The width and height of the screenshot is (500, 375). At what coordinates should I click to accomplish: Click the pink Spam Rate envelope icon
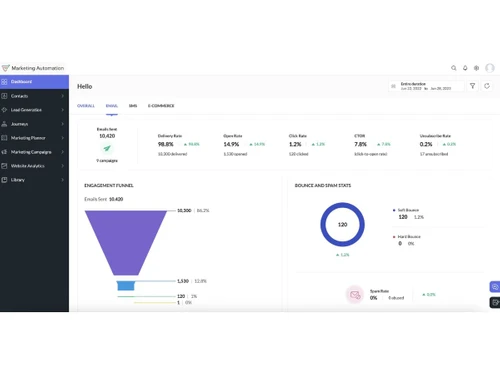(355, 295)
